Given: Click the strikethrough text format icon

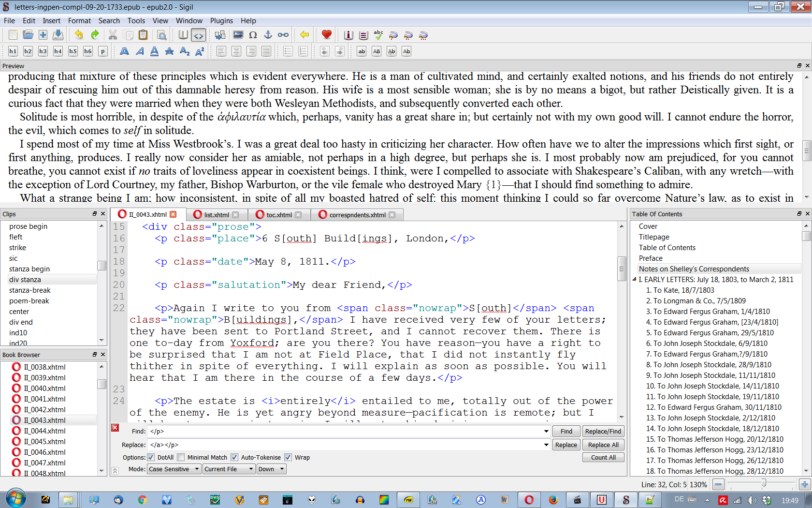Looking at the screenshot, I should [x=169, y=51].
